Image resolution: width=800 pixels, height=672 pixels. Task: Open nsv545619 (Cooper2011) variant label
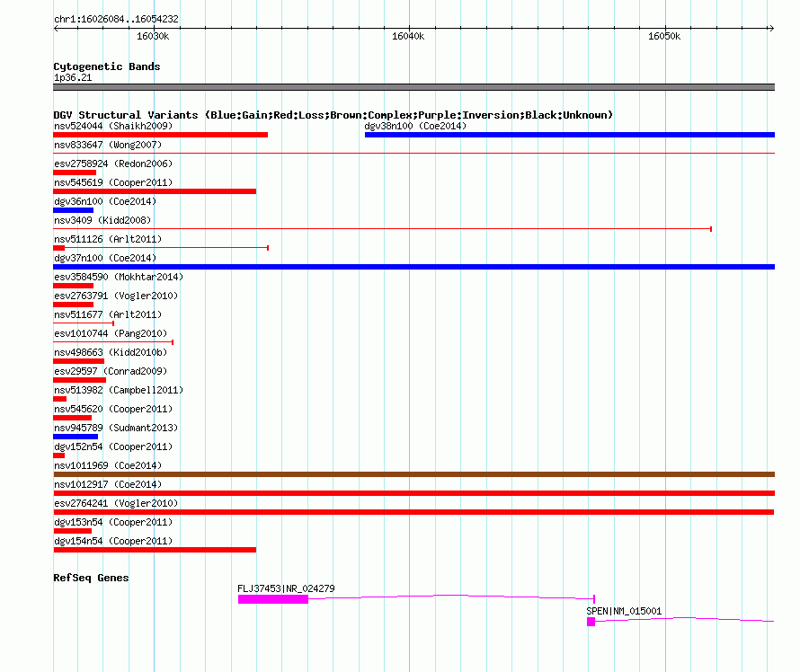[113, 182]
